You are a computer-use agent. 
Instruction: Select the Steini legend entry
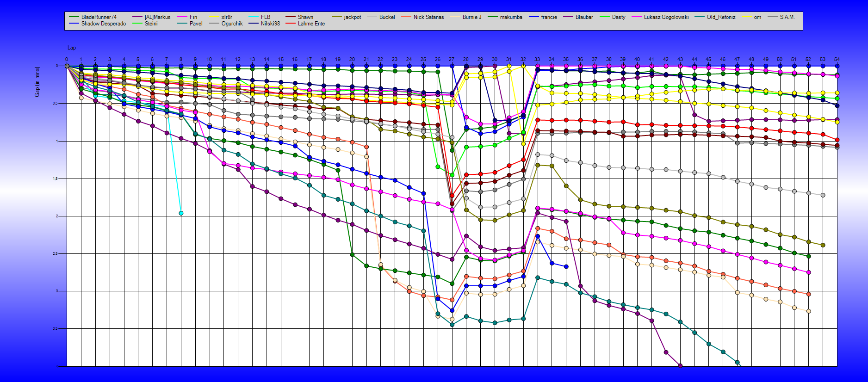point(151,24)
